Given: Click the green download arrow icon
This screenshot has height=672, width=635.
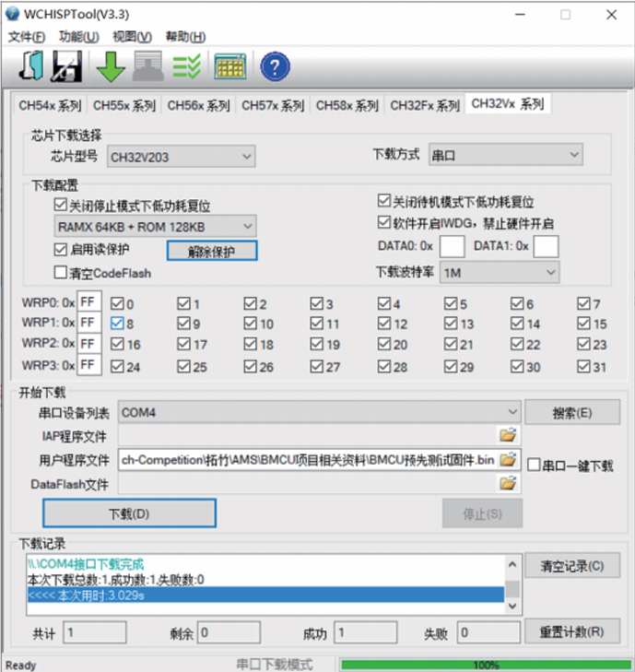Looking at the screenshot, I should (x=111, y=66).
